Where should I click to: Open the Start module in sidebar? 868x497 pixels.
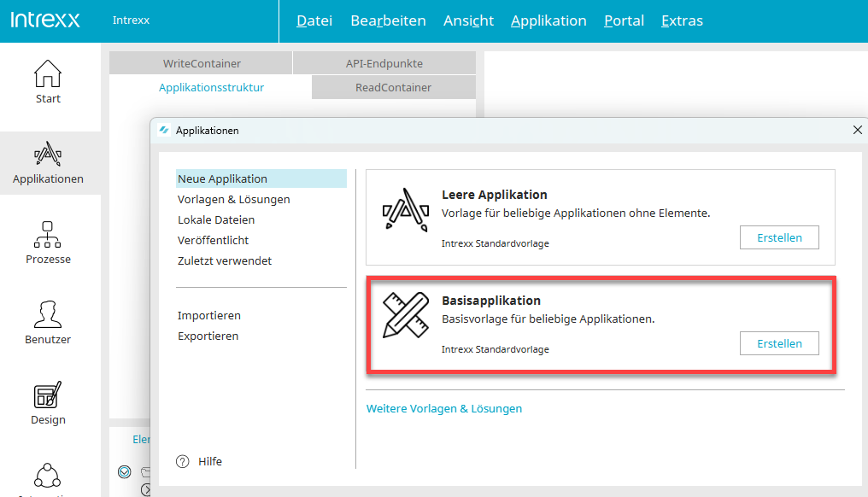pos(48,82)
